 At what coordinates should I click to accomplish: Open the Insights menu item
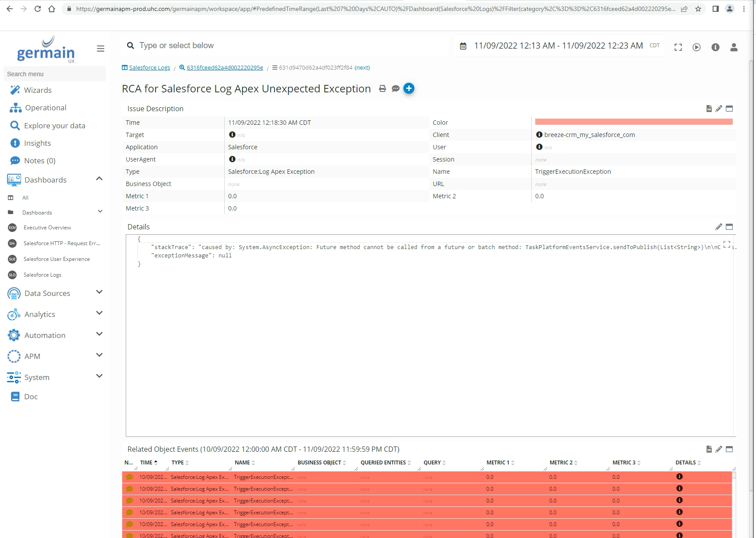click(37, 143)
